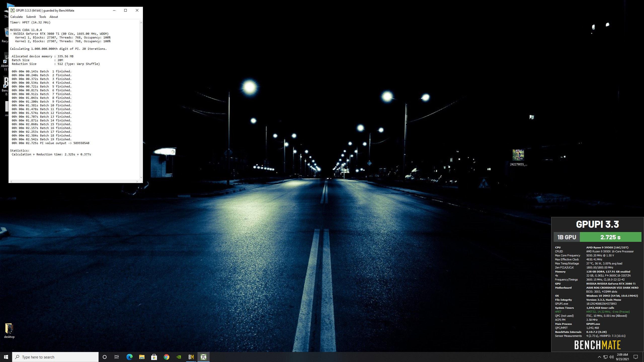This screenshot has width=644, height=362.
Task: Click the 'PI value output -> 5895585A0' line
Action: (x=51, y=143)
